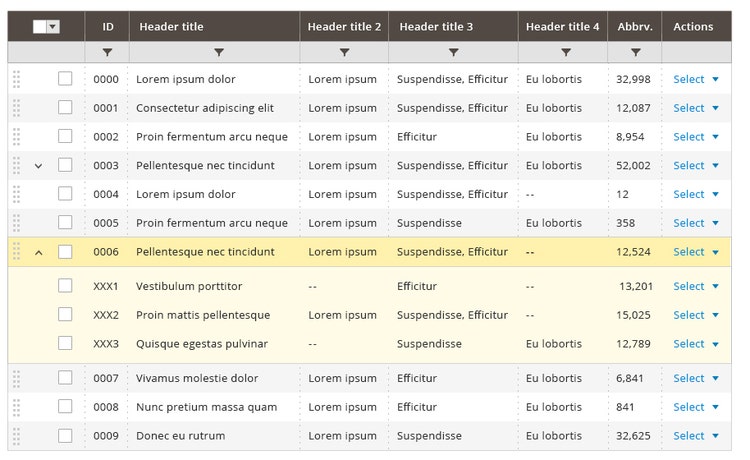
Task: Select checkbox for row 0008
Action: click(x=65, y=407)
